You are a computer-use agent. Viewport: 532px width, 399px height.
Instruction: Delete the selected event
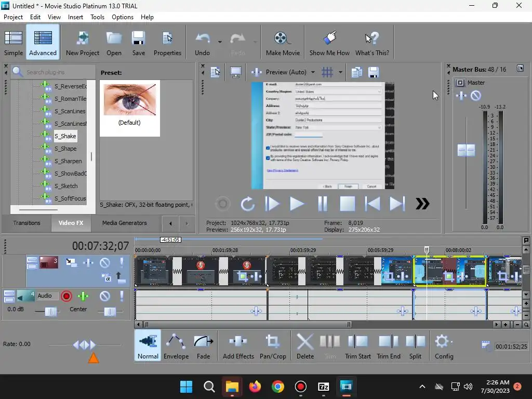pyautogui.click(x=305, y=346)
